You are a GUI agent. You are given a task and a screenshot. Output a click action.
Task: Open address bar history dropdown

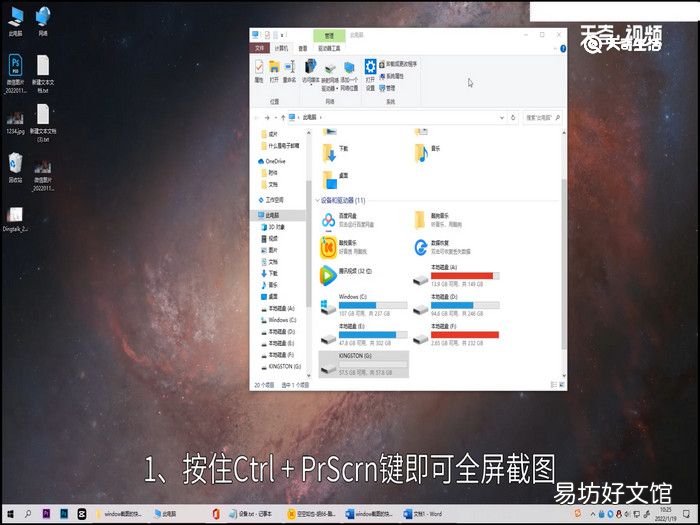pyautogui.click(x=502, y=117)
